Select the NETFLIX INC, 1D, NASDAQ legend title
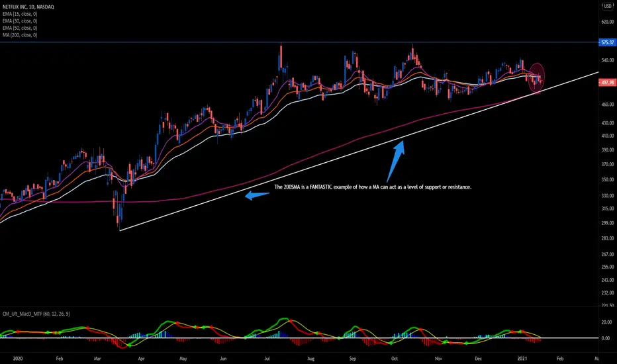This screenshot has width=617, height=364. click(28, 7)
